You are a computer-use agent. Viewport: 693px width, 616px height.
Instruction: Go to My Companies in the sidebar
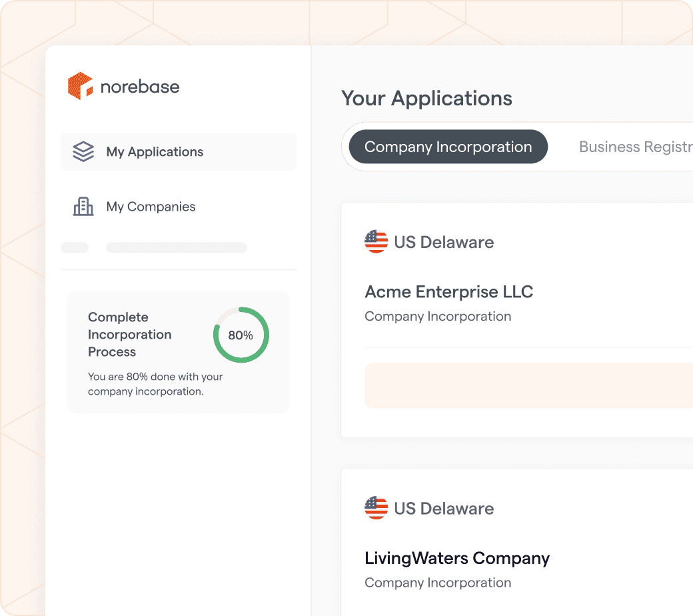tap(151, 207)
